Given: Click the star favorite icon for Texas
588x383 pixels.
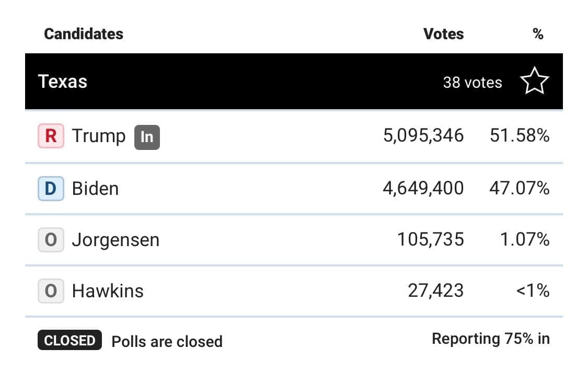Looking at the screenshot, I should pyautogui.click(x=534, y=81).
